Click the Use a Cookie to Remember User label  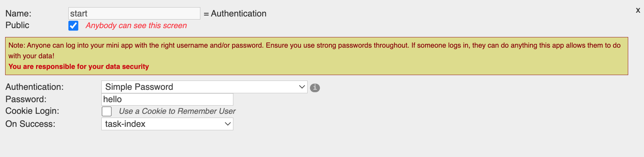pos(177,111)
